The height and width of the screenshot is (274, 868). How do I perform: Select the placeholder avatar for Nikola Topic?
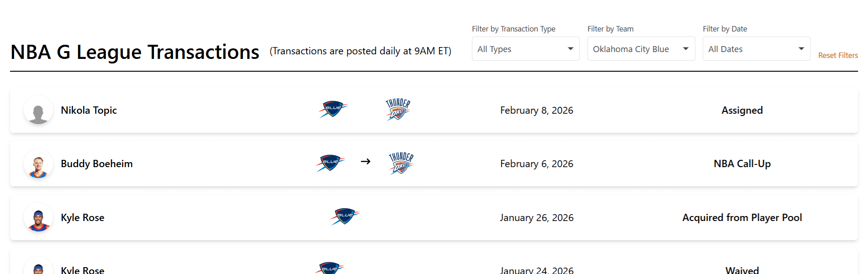pos(38,110)
